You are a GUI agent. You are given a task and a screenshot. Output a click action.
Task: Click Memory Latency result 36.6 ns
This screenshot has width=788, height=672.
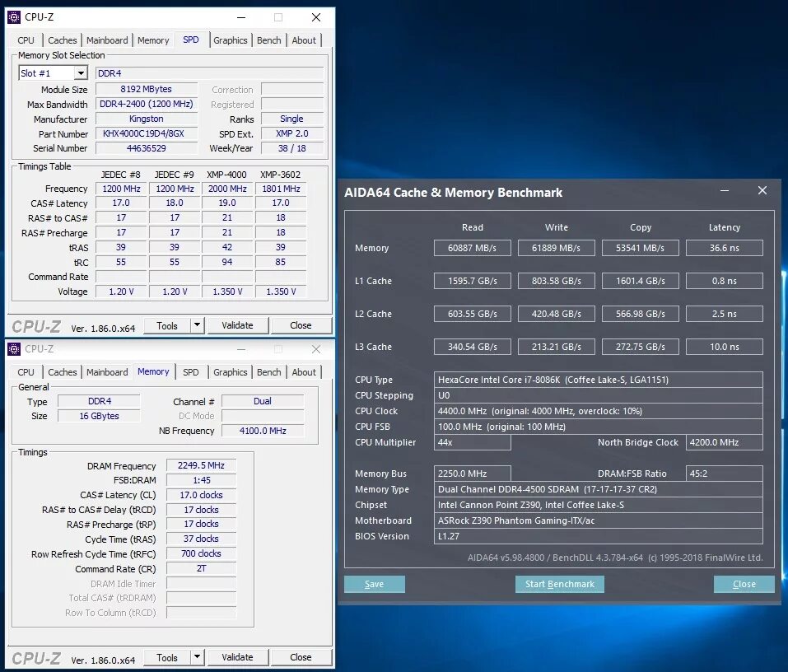click(x=724, y=248)
